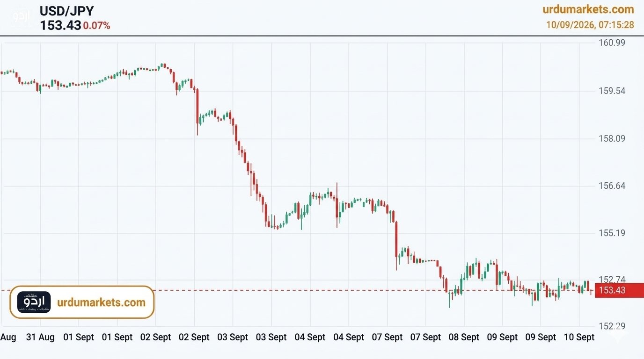Image resolution: width=644 pixels, height=359 pixels.
Task: Click the large 153.43 price in header
Action: pyautogui.click(x=60, y=25)
